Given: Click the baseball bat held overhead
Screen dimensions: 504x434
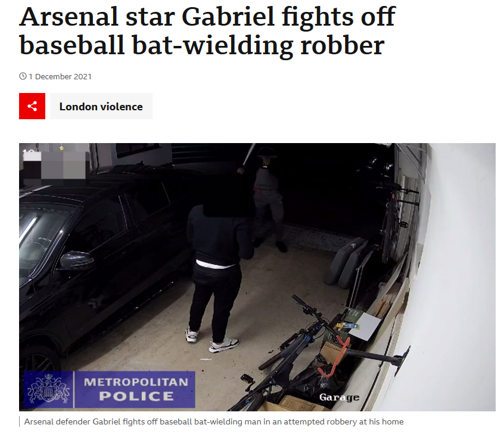Looking at the screenshot, I should (x=248, y=155).
